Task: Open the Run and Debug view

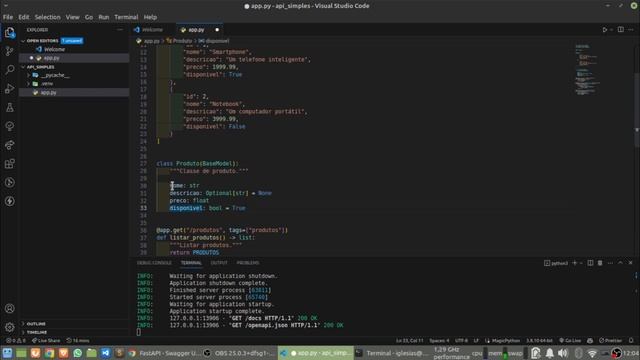Action: pyautogui.click(x=9, y=89)
